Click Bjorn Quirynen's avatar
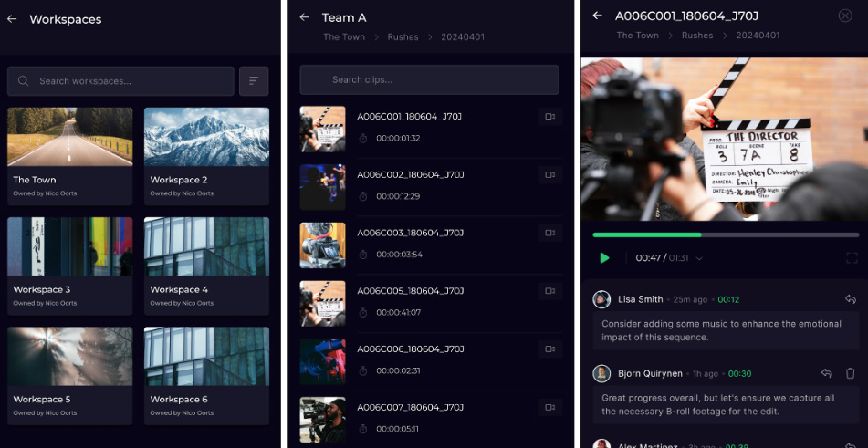Image resolution: width=868 pixels, height=448 pixels. 601,373
